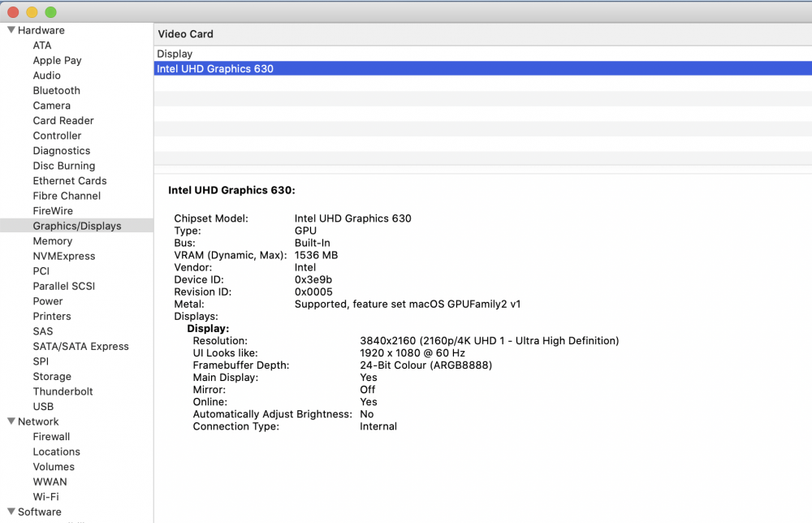Viewport: 812px width, 523px height.
Task: Click the 1536 MB VRAM value
Action: click(316, 255)
